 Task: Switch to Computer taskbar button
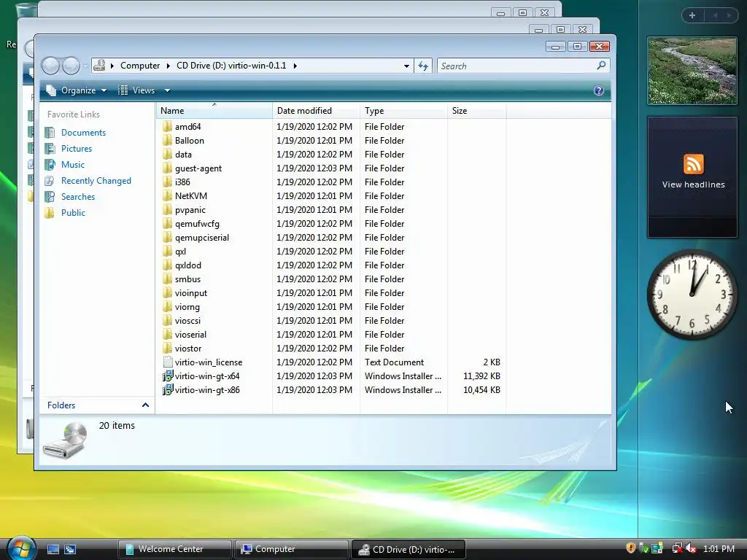pos(292,549)
